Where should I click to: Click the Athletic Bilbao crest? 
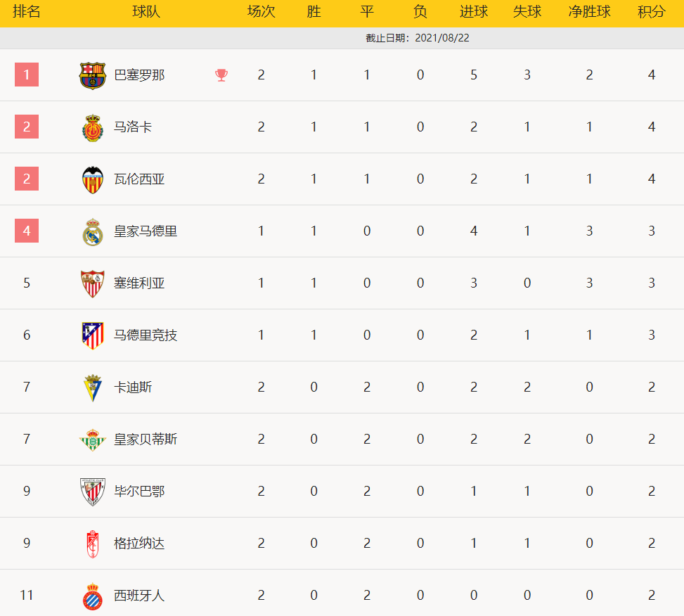point(92,492)
